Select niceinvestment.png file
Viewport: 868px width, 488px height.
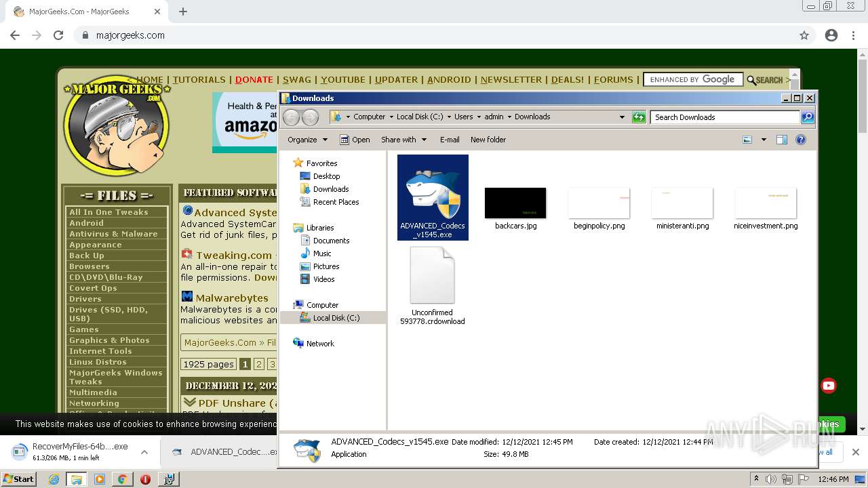[766, 208]
